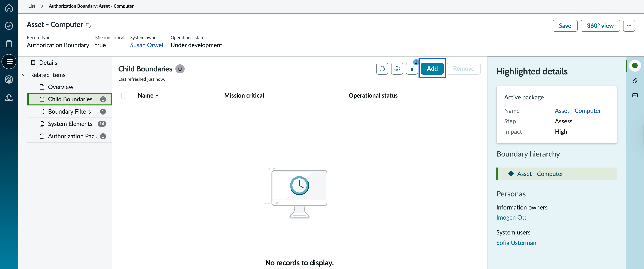
Task: Open the comments chat icon
Action: click(635, 95)
